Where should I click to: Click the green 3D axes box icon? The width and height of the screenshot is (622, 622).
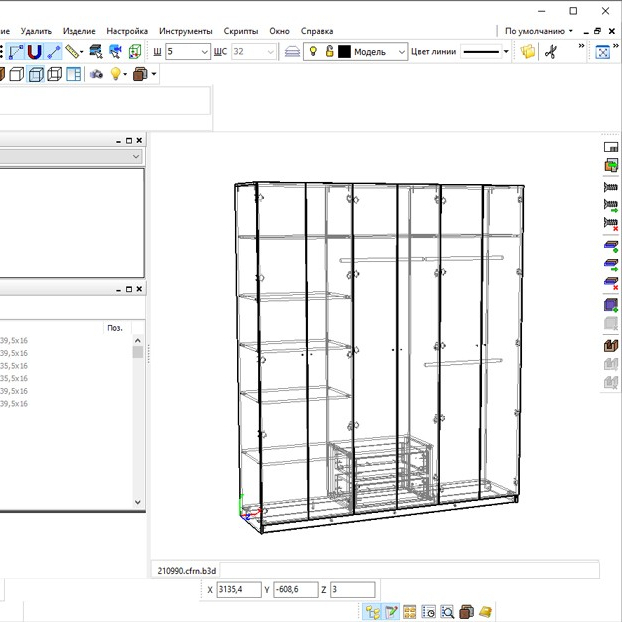[135, 52]
